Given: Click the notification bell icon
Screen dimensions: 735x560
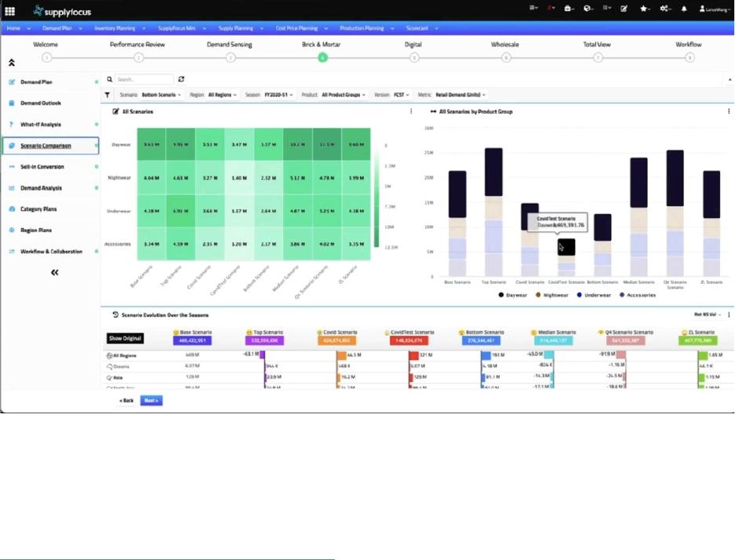Looking at the screenshot, I should [x=684, y=9].
